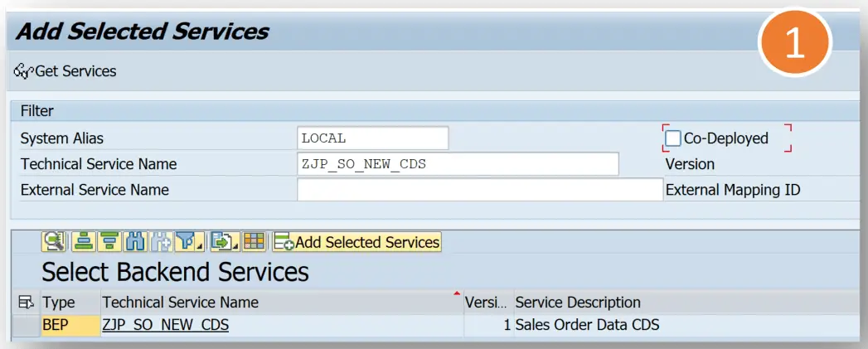Screen dimensions: 868x349
Task: Open the layout grid settings icon
Action: point(254,242)
